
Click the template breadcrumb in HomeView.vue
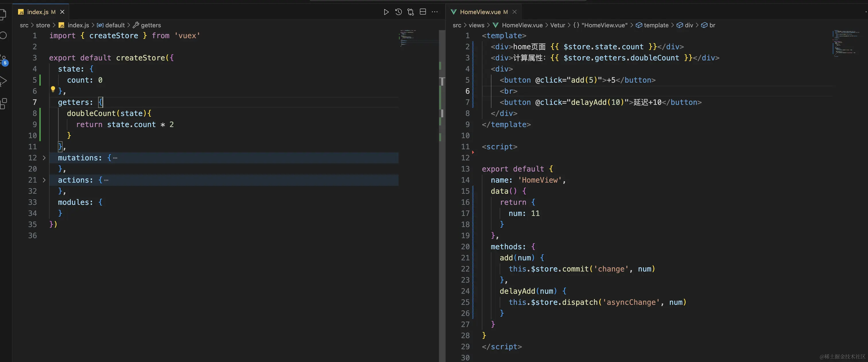(x=656, y=25)
